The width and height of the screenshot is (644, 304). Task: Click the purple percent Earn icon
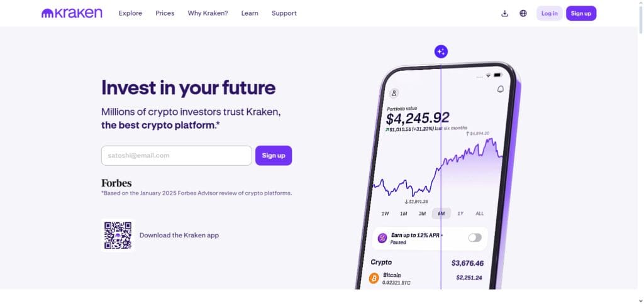[382, 238]
